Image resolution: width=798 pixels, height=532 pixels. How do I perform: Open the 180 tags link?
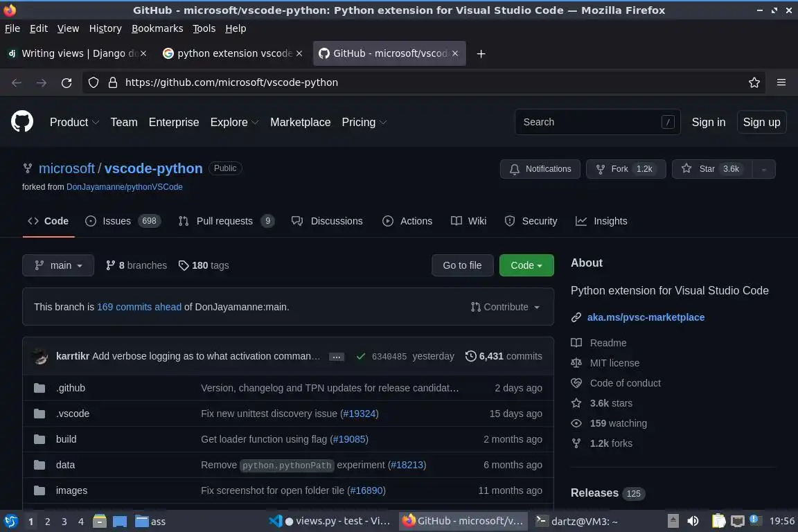click(x=204, y=265)
